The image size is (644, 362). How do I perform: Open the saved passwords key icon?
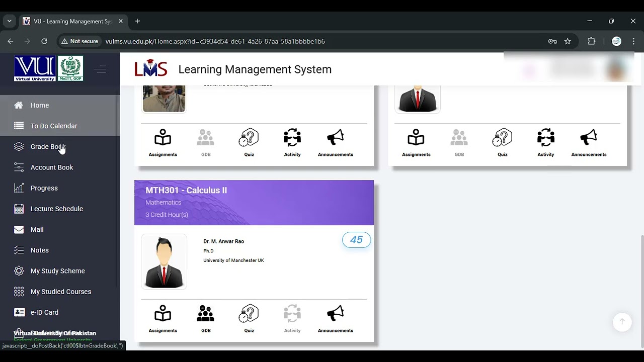click(552, 41)
